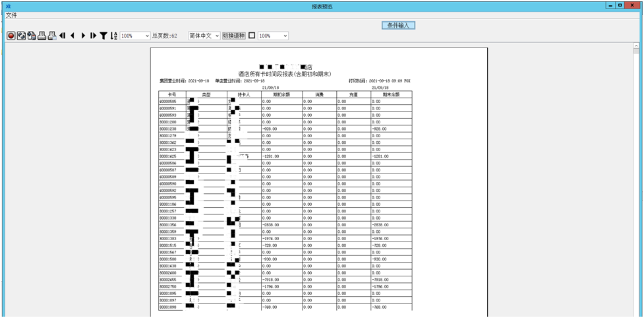Toggle the checkbox beside 切换语种
644x318 pixels.
[252, 36]
